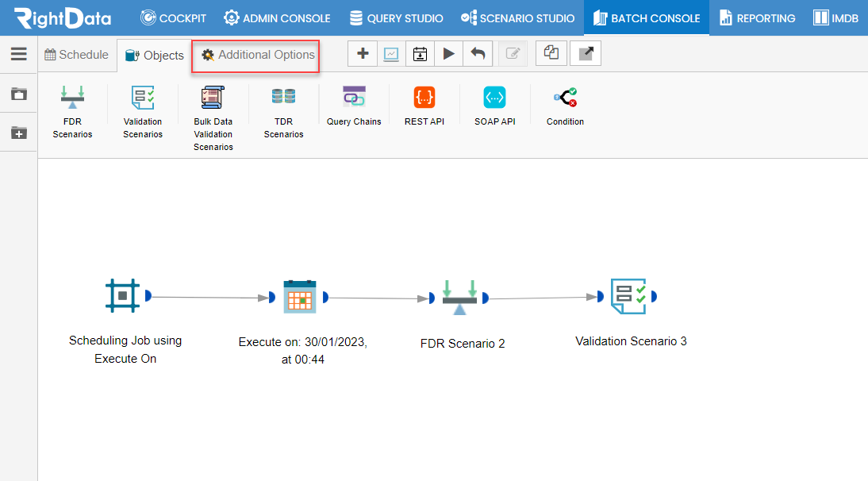The height and width of the screenshot is (481, 868).
Task: Select the Validation Scenarios object icon
Action: [143, 98]
